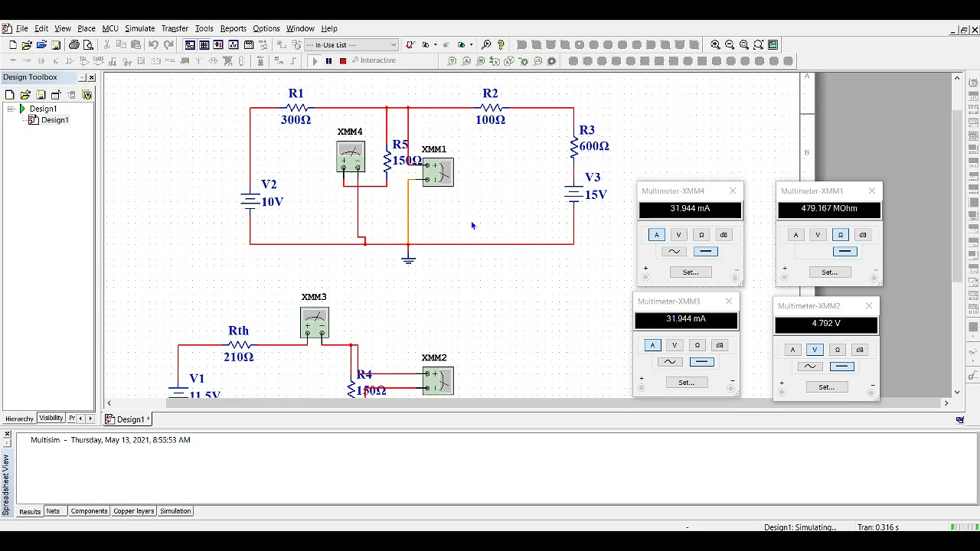Open the Place menu
Screen dimensions: 980x551
pyautogui.click(x=87, y=28)
